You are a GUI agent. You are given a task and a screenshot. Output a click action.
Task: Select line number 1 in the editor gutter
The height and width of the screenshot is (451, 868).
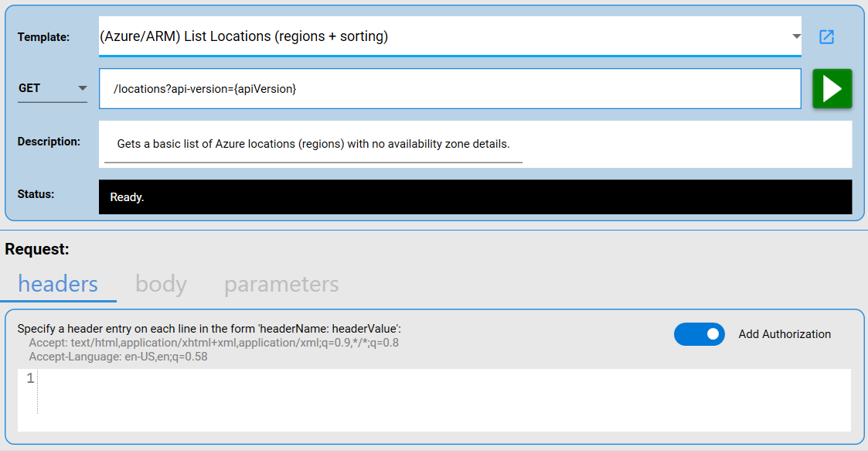pos(30,378)
